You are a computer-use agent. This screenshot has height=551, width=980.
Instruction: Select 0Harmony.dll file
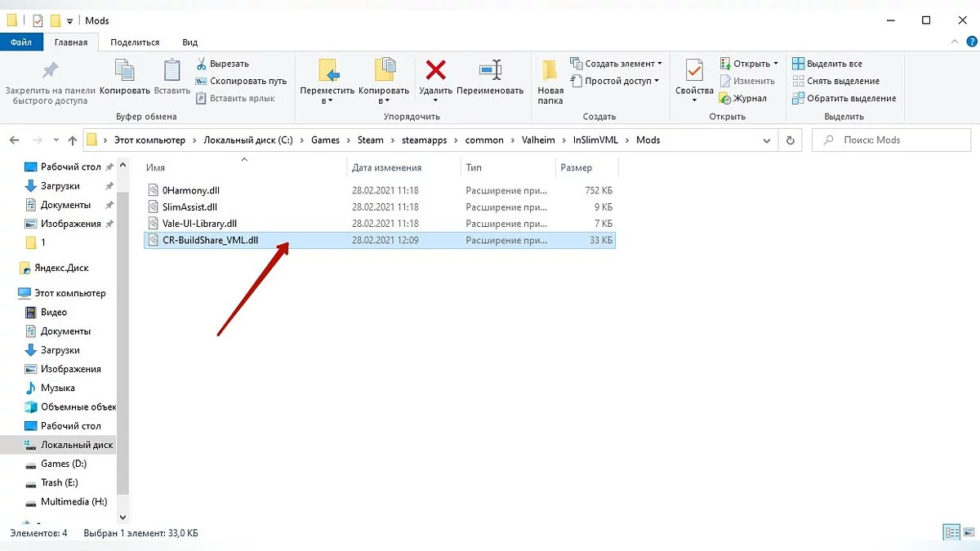point(379,190)
